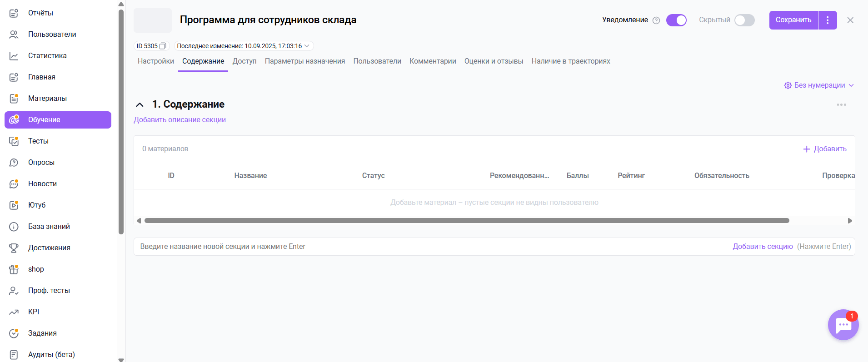Open the Оценки и отзывы tab

point(494,61)
